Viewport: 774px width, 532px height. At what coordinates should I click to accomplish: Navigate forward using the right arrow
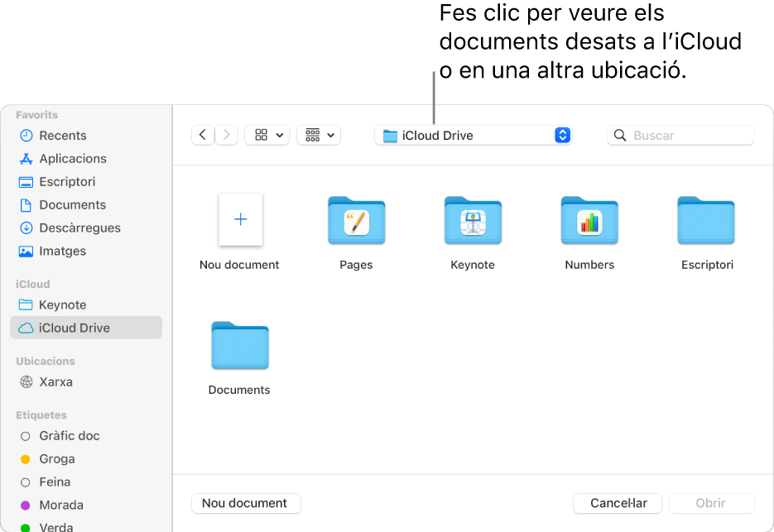pos(227,135)
